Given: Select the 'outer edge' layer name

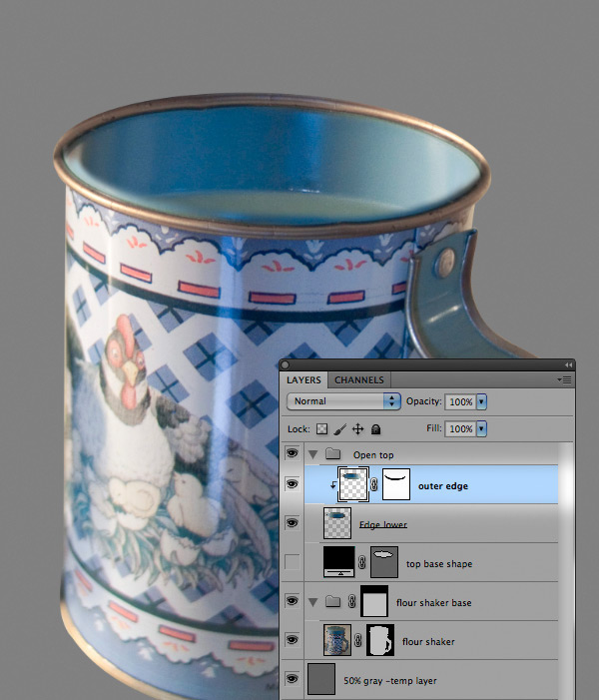Looking at the screenshot, I should [443, 485].
